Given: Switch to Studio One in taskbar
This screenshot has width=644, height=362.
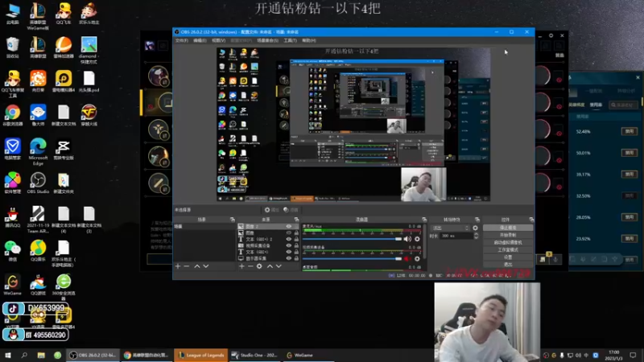Looking at the screenshot, I should point(254,355).
